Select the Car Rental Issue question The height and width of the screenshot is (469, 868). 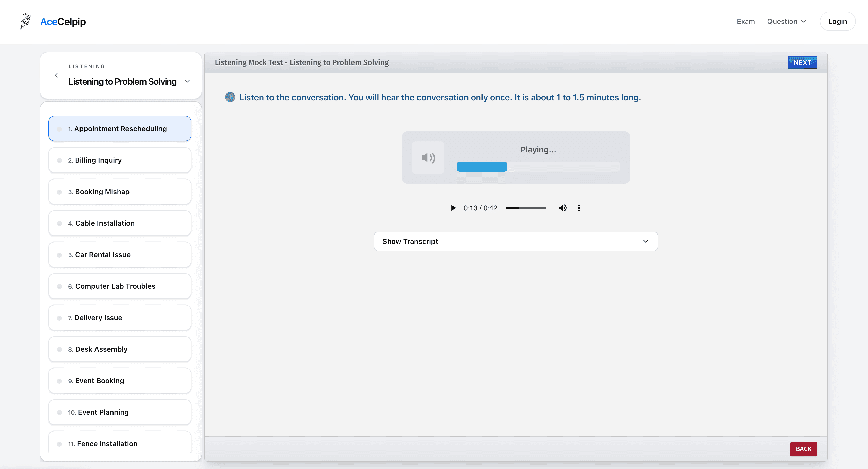click(x=120, y=255)
